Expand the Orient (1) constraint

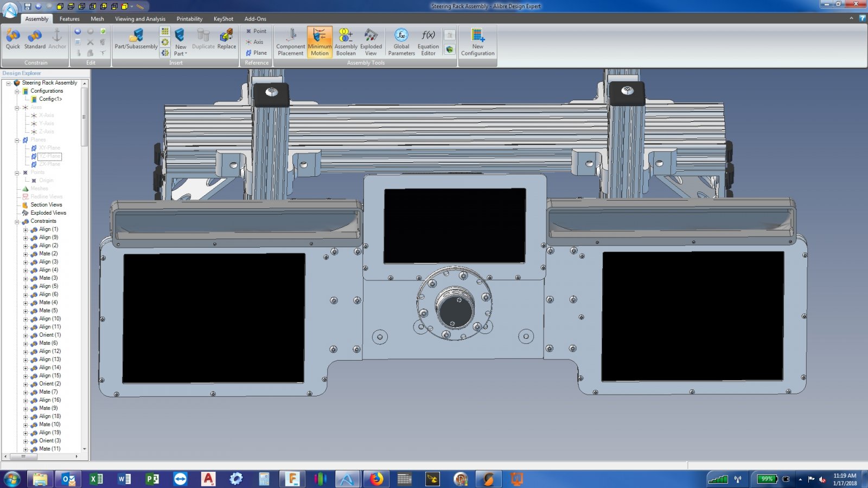pos(25,336)
